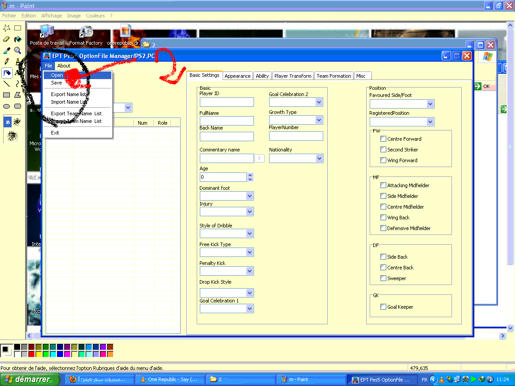The width and height of the screenshot is (515, 386).
Task: Expand the Penalty Kick dropdown
Action: click(x=250, y=271)
